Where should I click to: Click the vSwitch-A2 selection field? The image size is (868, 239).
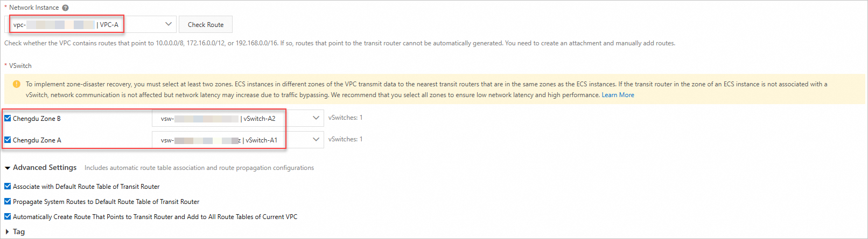click(x=238, y=118)
